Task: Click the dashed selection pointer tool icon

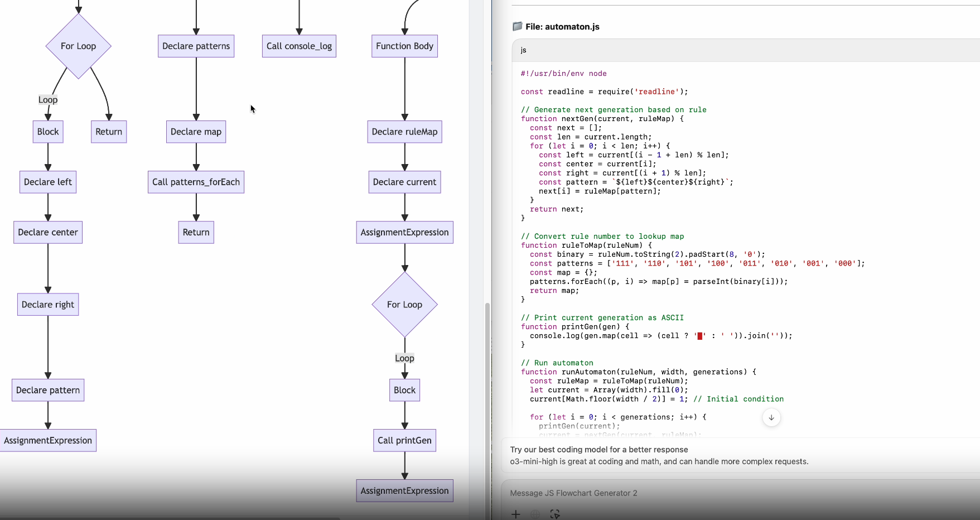Action: [555, 514]
